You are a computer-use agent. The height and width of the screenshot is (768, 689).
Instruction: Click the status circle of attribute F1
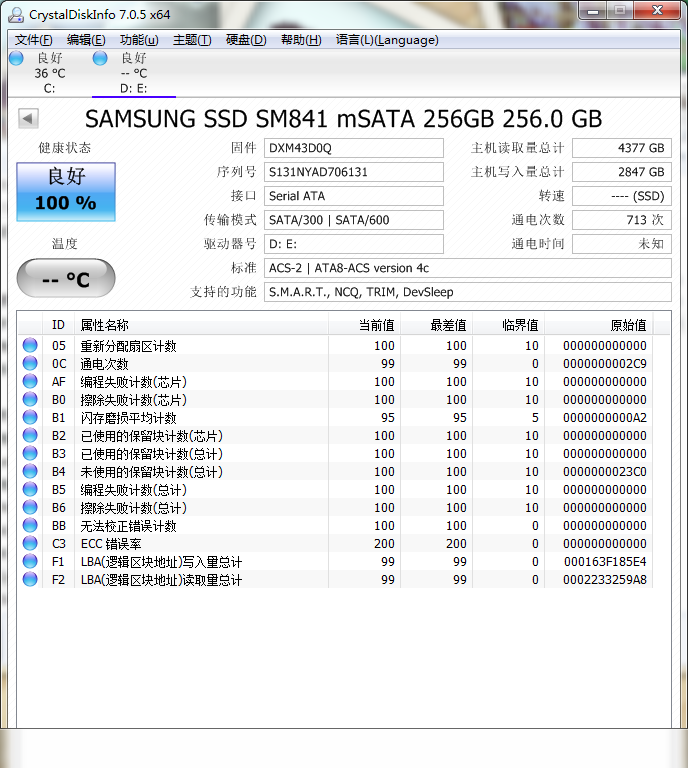pyautogui.click(x=30, y=561)
